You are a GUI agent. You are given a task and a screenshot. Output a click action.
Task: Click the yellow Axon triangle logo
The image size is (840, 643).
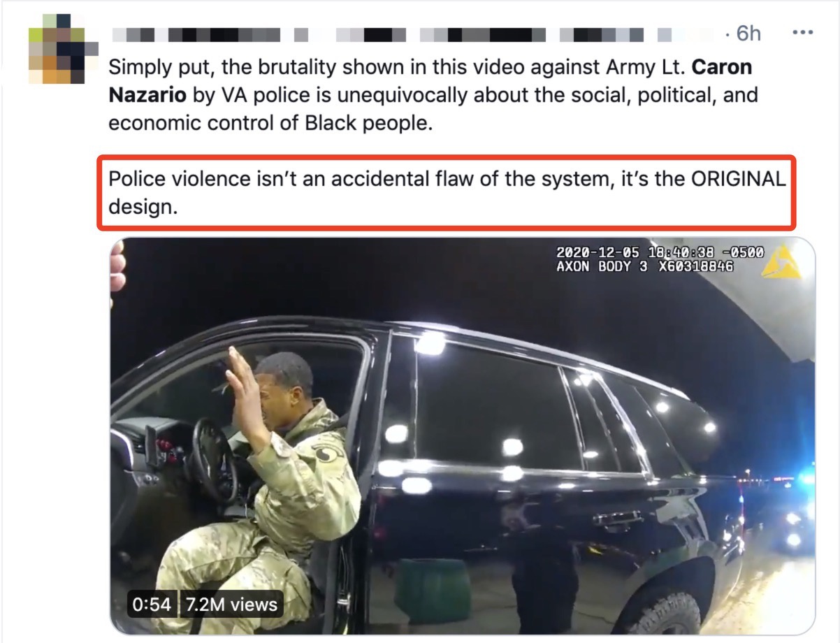coord(781,262)
